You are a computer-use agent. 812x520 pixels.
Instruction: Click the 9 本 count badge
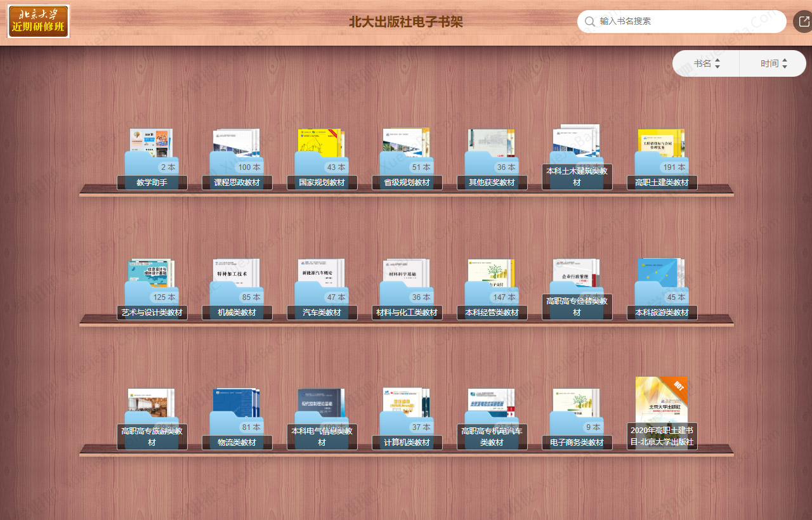[x=593, y=427]
